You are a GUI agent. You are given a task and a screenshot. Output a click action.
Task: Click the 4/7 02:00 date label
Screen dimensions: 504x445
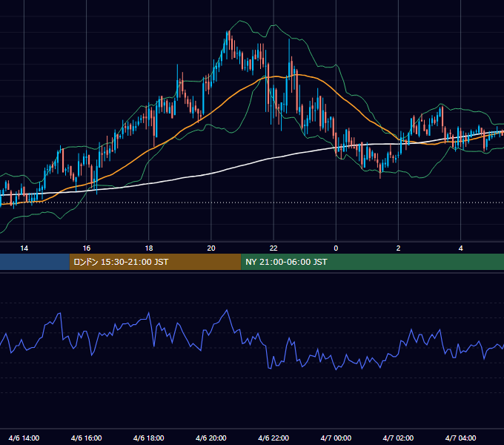(398, 438)
